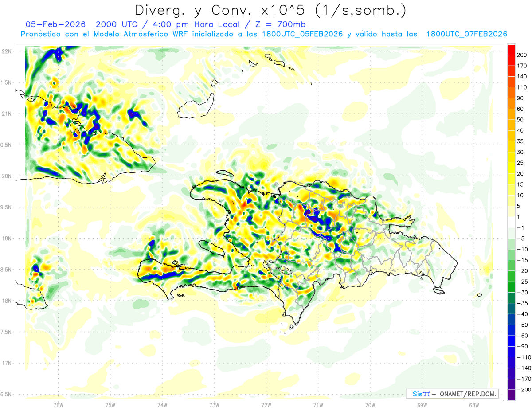Click red colorbar segment above 200
Screen dimensions: 532x411
coord(511,50)
